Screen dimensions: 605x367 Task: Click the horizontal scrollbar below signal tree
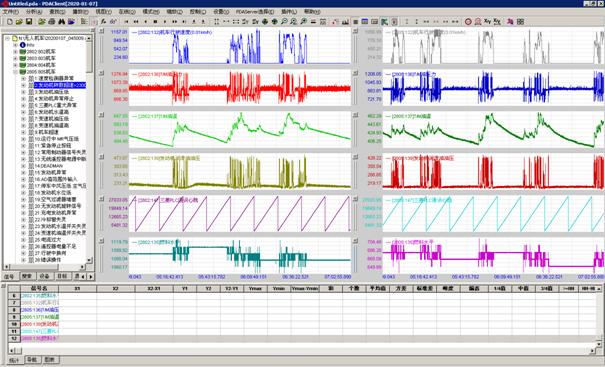coord(44,267)
